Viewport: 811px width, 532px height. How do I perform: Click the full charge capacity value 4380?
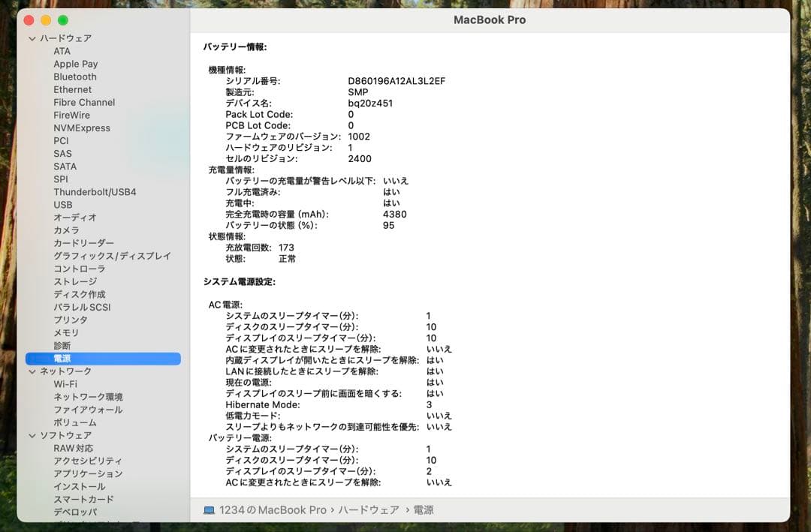[395, 215]
